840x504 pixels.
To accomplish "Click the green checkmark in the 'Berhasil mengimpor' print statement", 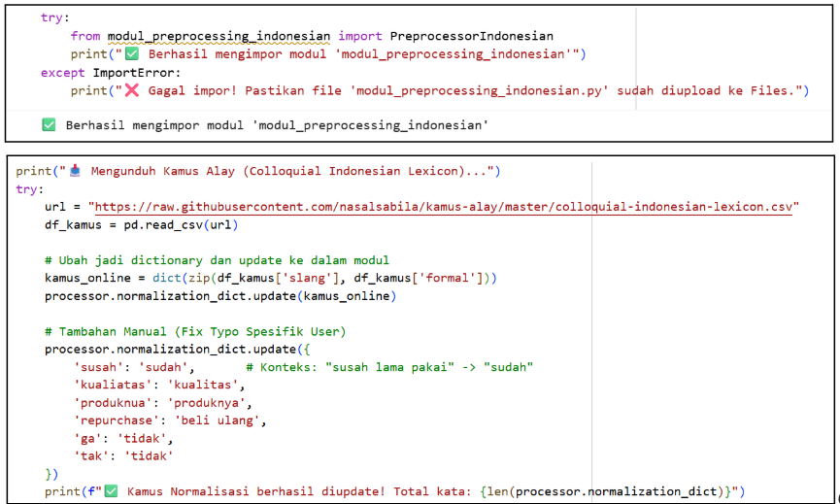I will click(132, 53).
